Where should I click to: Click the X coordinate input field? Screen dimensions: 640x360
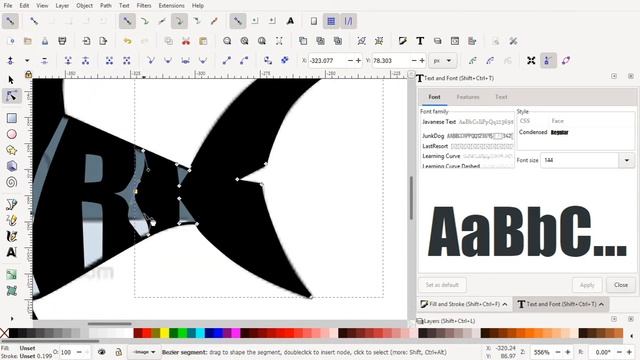(x=327, y=61)
